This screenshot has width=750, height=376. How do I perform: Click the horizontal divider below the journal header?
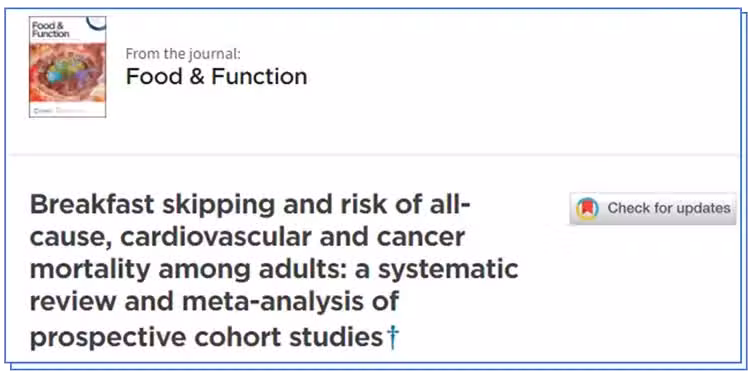click(x=373, y=155)
